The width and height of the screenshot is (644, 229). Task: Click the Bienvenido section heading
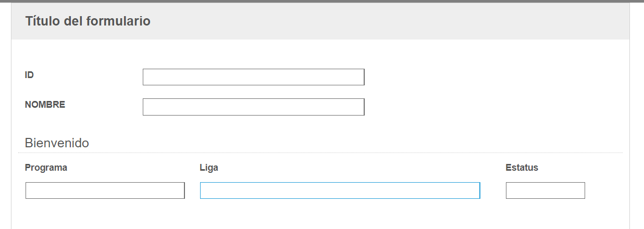pos(57,143)
